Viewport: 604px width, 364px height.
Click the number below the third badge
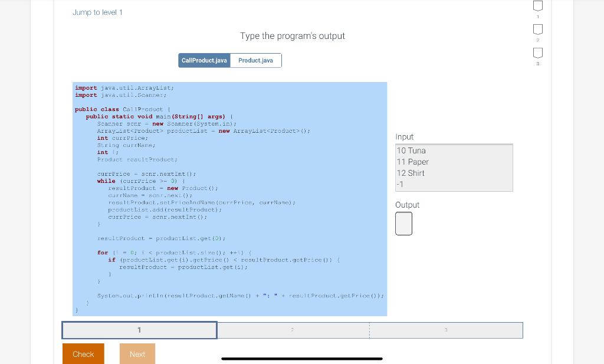[x=537, y=64]
